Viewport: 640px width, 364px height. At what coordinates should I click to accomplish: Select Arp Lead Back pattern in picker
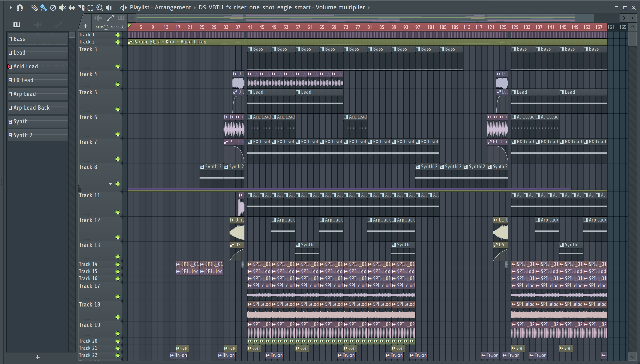pos(38,108)
